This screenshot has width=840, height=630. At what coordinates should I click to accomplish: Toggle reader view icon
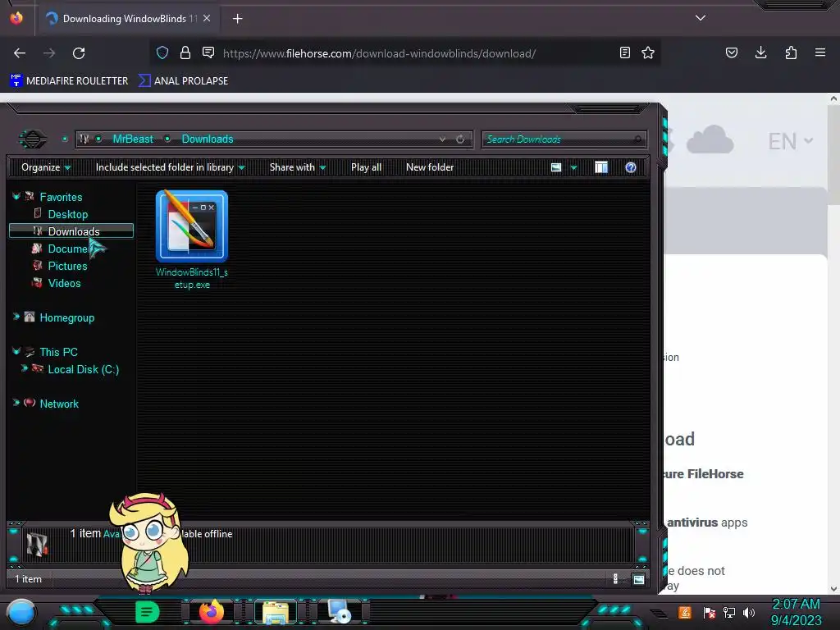[x=624, y=52]
